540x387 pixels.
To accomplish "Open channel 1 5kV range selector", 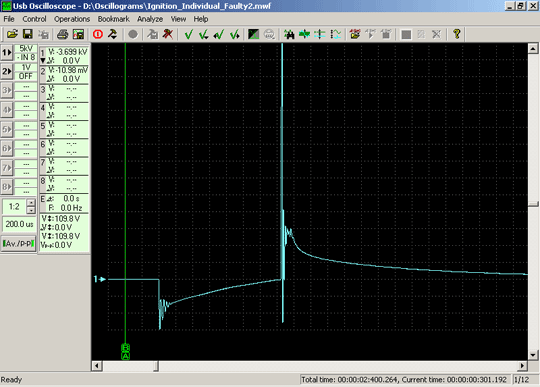I will click(26, 49).
